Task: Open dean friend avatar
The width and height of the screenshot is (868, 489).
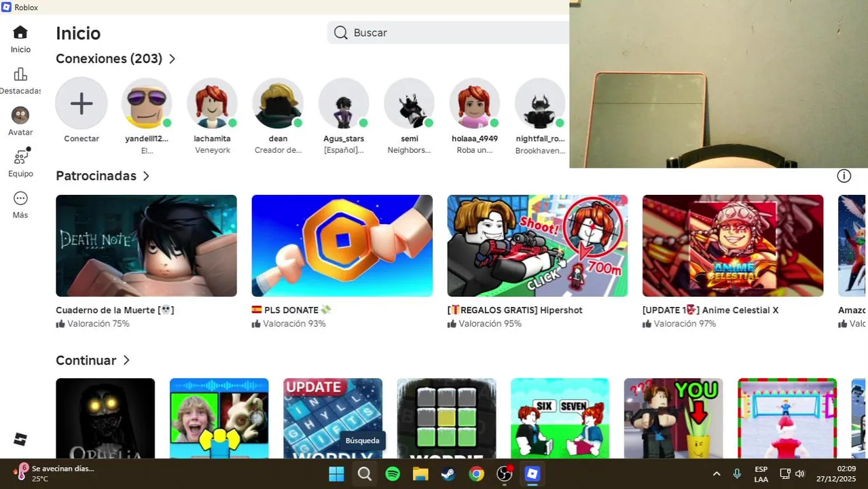Action: [x=278, y=103]
